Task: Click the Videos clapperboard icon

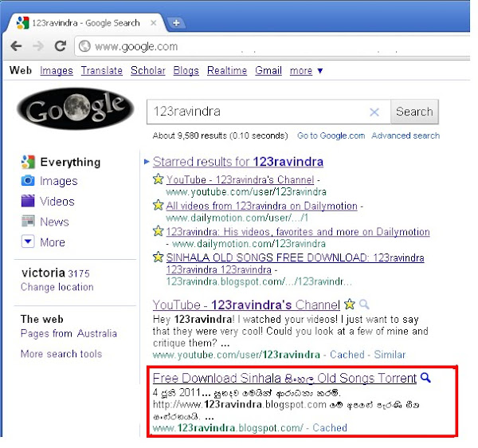Action: 28,201
